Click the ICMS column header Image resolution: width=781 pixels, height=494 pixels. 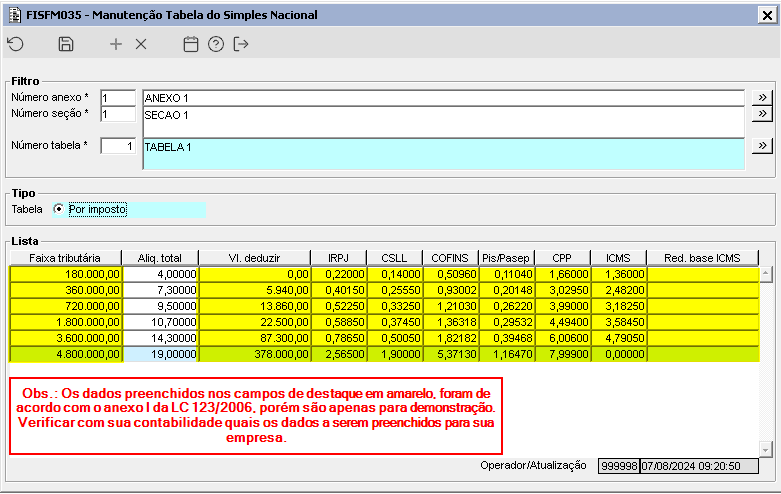tap(618, 258)
